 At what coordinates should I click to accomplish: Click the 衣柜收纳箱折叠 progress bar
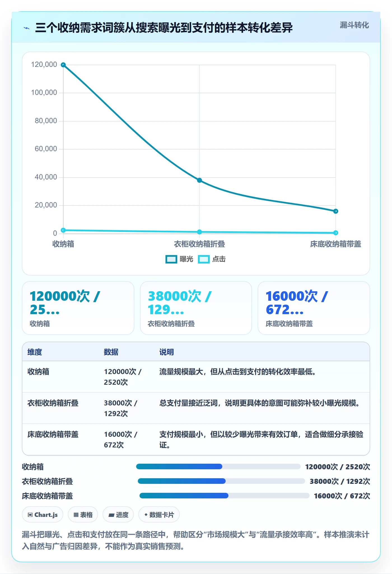pyautogui.click(x=221, y=481)
